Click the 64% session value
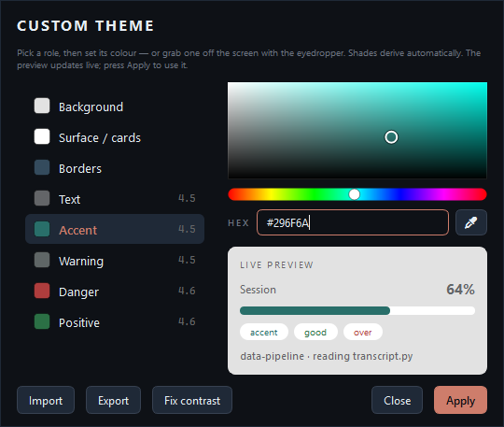The image size is (504, 427). (x=461, y=290)
